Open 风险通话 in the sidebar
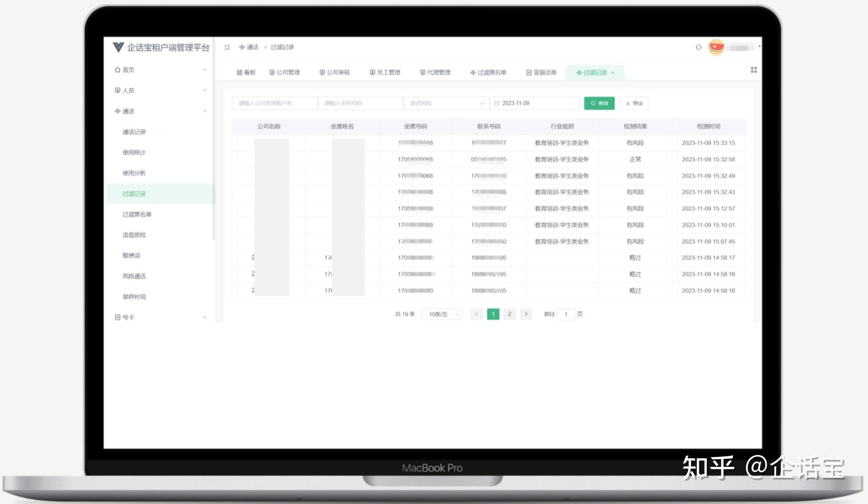 pyautogui.click(x=134, y=276)
